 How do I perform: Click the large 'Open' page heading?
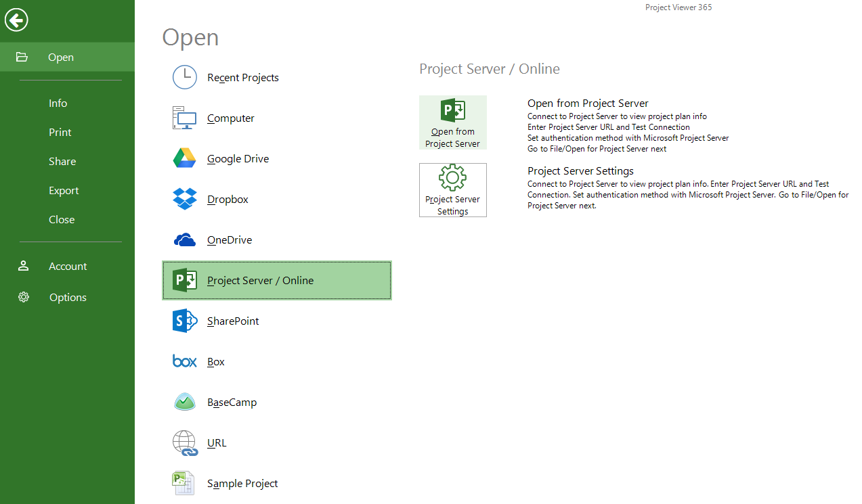tap(190, 37)
